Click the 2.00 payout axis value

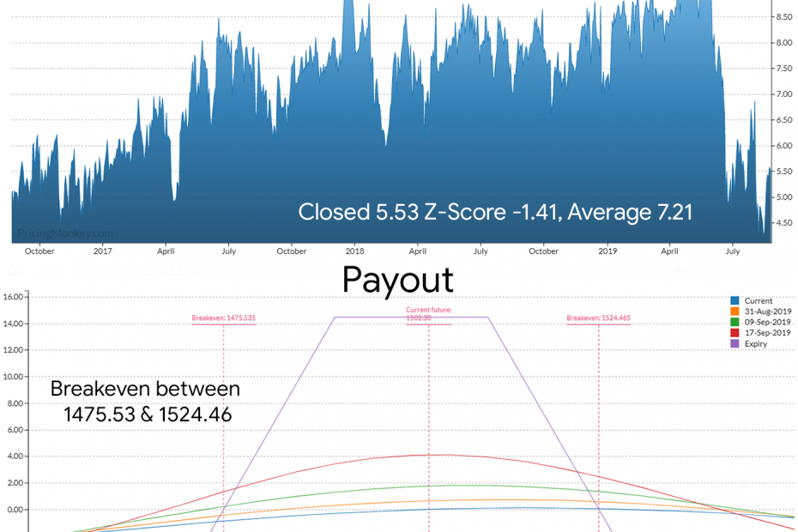tap(15, 482)
